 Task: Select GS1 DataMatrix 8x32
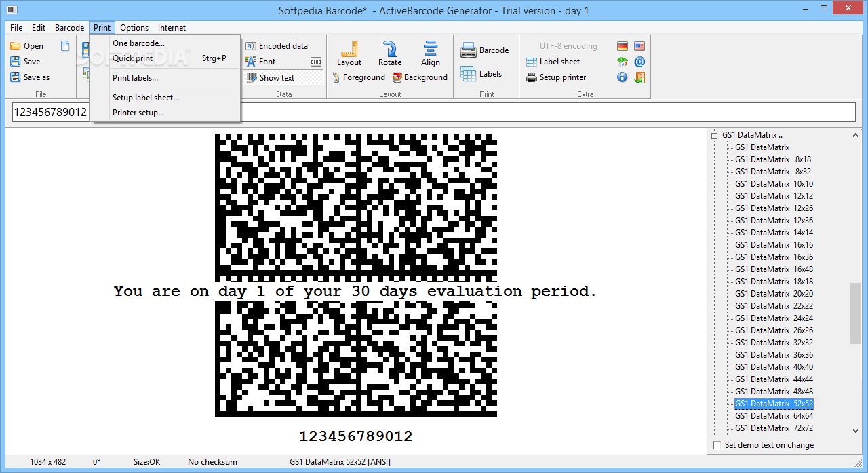click(773, 172)
